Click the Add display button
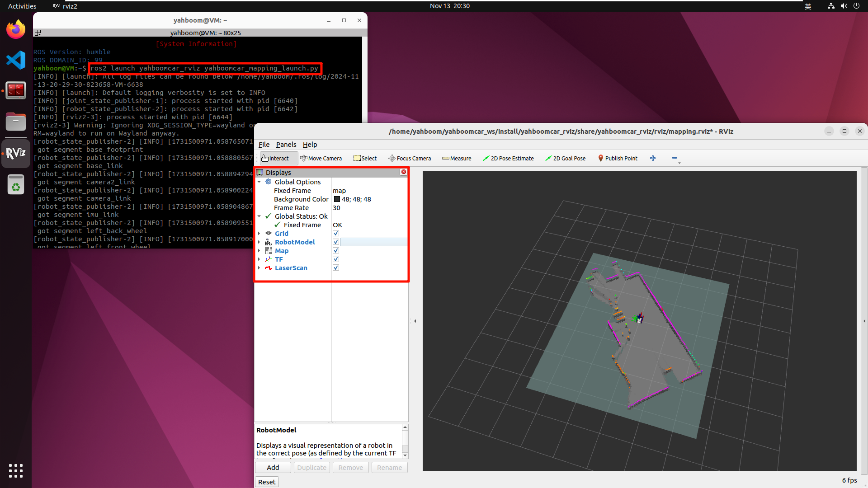Screen dimensions: 868x488 pos(273,467)
